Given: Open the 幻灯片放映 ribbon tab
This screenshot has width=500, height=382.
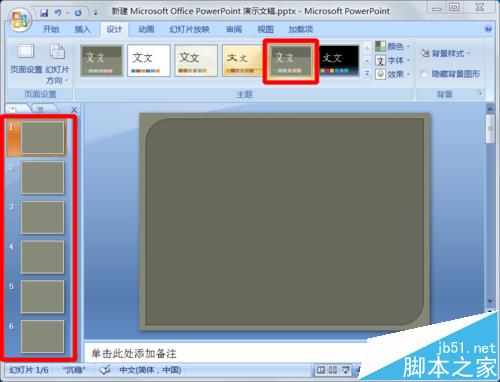Looking at the screenshot, I should tap(189, 29).
